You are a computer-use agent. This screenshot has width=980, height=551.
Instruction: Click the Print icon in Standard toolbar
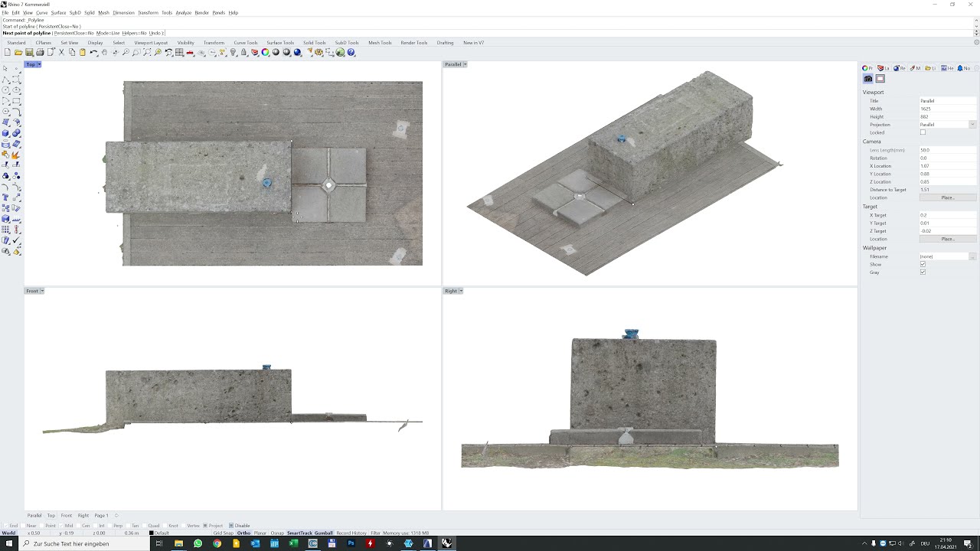coord(40,52)
